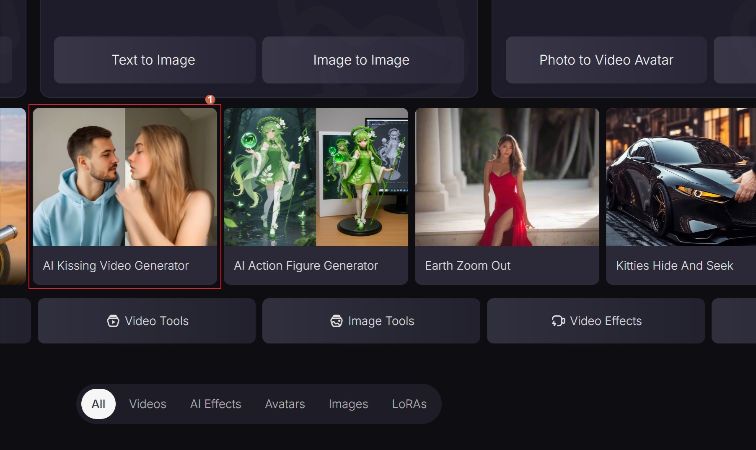Click the Earth Zoom Out caption
756x450 pixels.
(467, 266)
